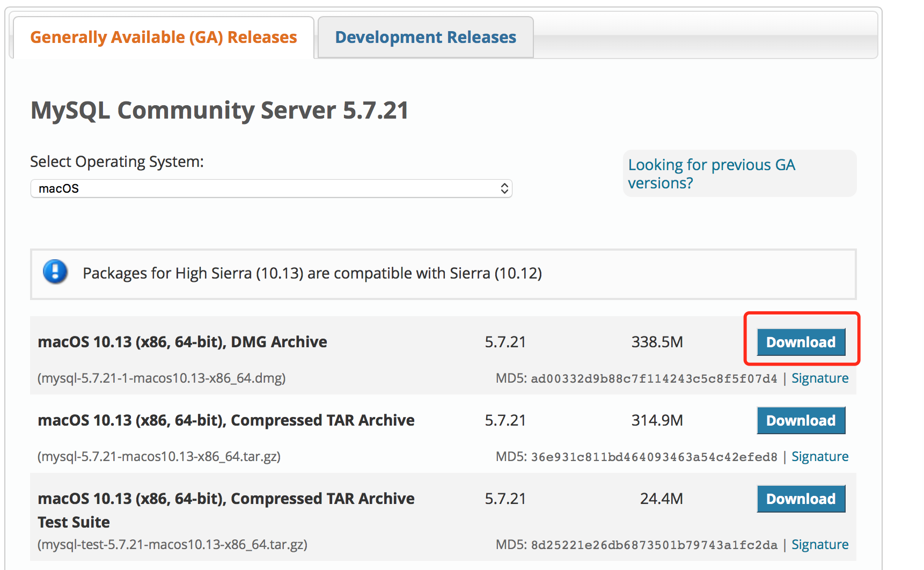The width and height of the screenshot is (924, 570).
Task: Click mysql-5.7.21-macos10.13-x86_64.tar.gz filename
Action: click(159, 457)
